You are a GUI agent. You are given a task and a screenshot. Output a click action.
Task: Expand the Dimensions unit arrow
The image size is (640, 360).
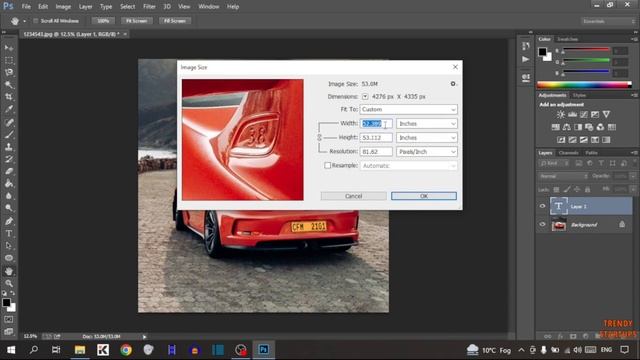(365, 97)
